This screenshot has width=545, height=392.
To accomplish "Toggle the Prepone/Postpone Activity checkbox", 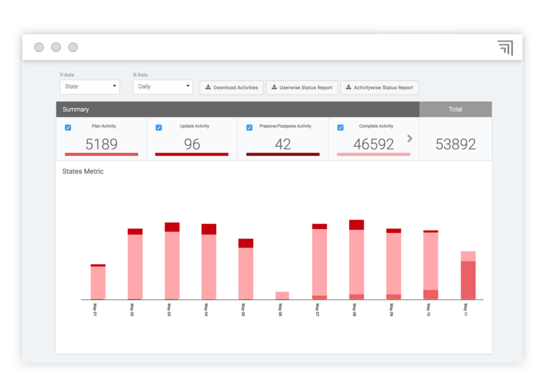I will coord(249,127).
